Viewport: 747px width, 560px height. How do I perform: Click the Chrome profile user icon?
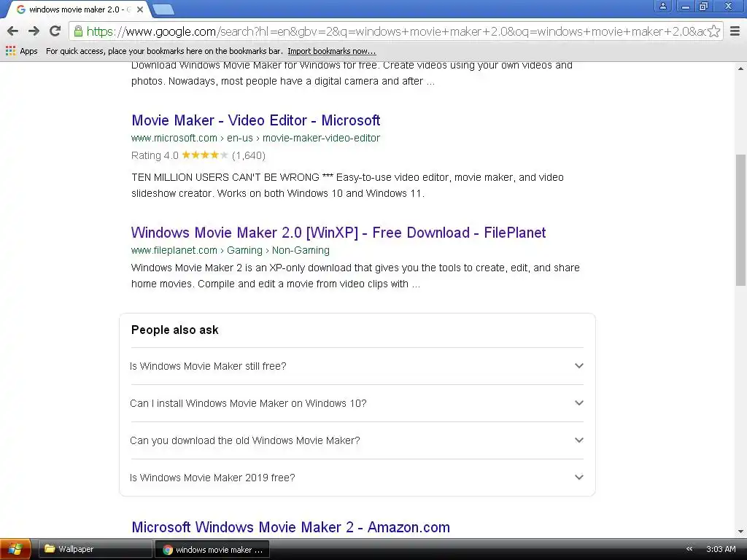pyautogui.click(x=662, y=6)
